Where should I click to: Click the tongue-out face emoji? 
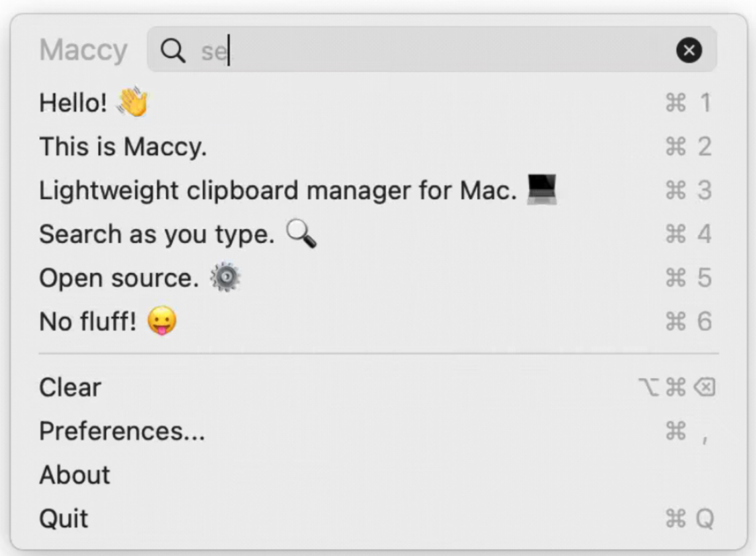162,322
